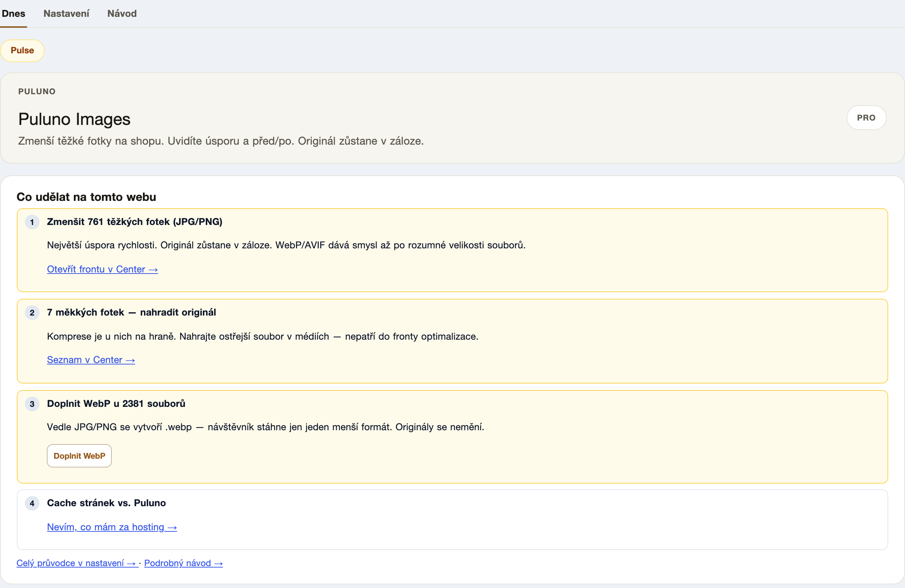
Task: Click step number 2 circle badge
Action: (x=32, y=313)
